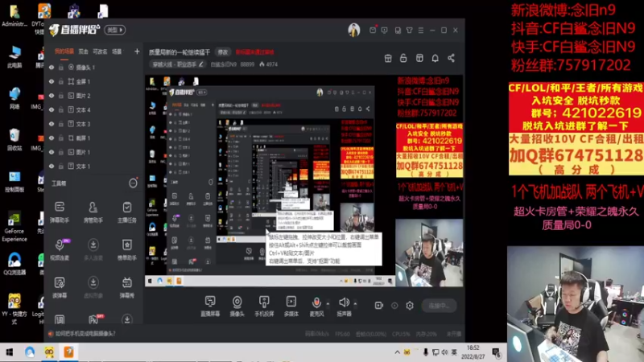Mute the 扬声器 speaker
644x362 pixels.
pos(345,306)
